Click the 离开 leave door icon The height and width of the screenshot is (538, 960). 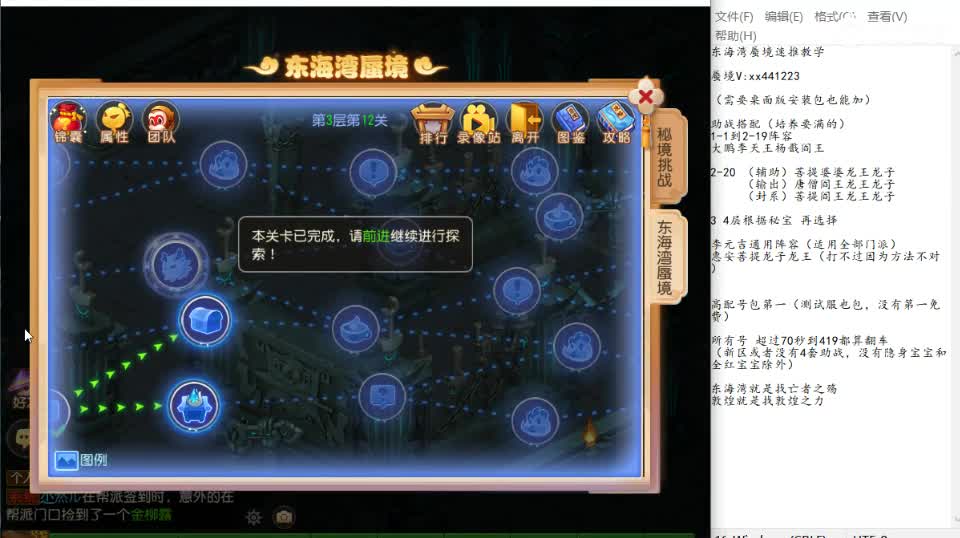(x=525, y=124)
